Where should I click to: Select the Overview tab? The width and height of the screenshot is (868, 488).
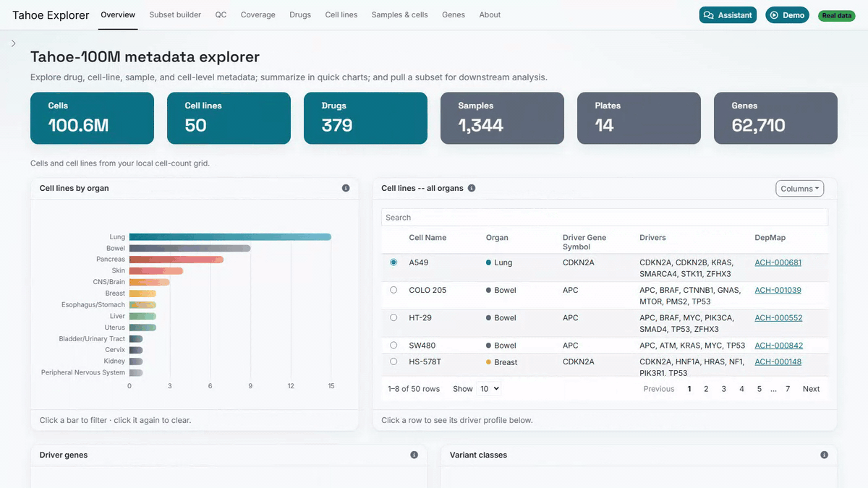coord(118,14)
